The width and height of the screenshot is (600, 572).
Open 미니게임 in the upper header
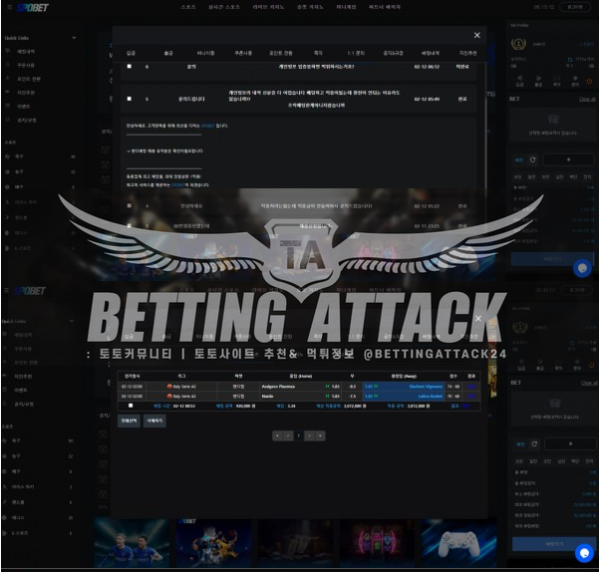coord(346,7)
